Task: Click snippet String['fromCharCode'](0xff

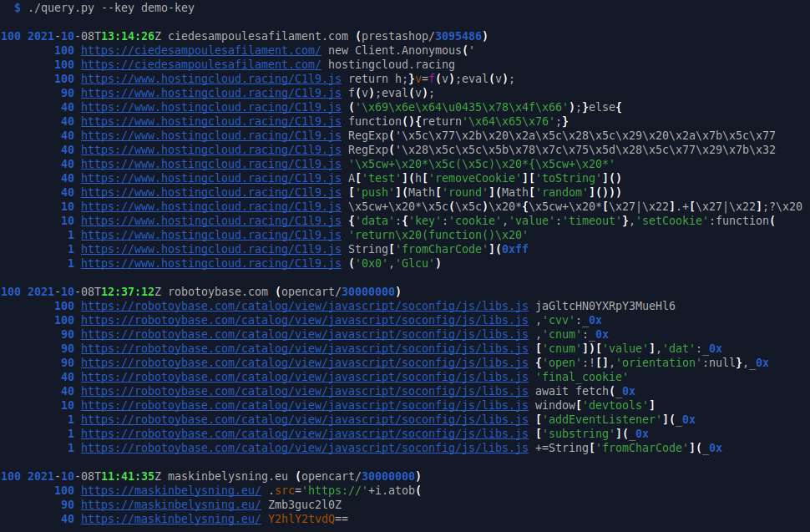Action: coord(438,250)
